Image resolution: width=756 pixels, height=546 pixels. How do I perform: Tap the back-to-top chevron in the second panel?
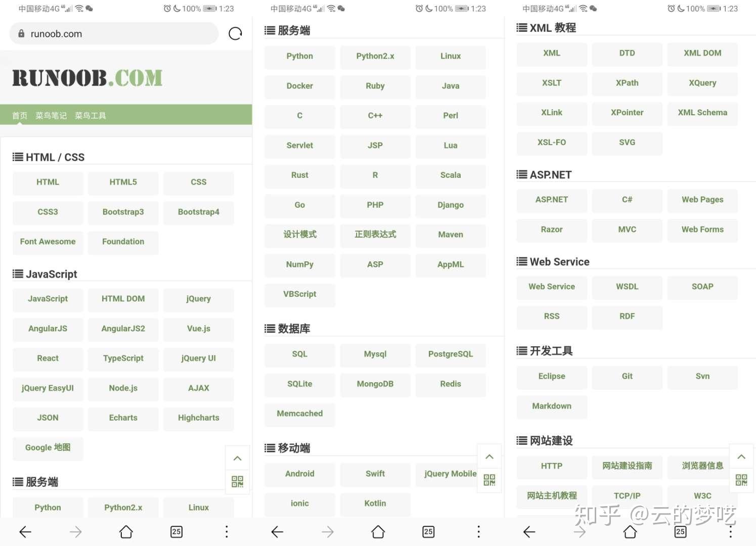pyautogui.click(x=489, y=456)
